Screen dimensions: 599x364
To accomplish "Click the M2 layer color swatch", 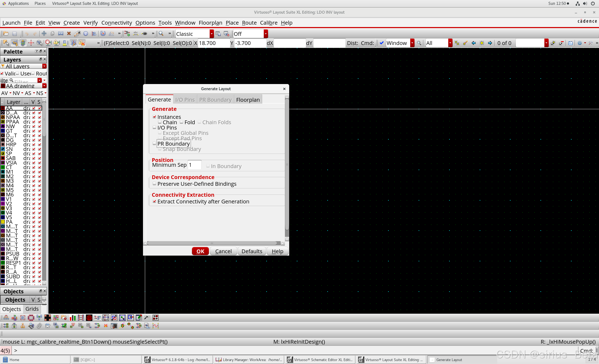I will point(3,176).
